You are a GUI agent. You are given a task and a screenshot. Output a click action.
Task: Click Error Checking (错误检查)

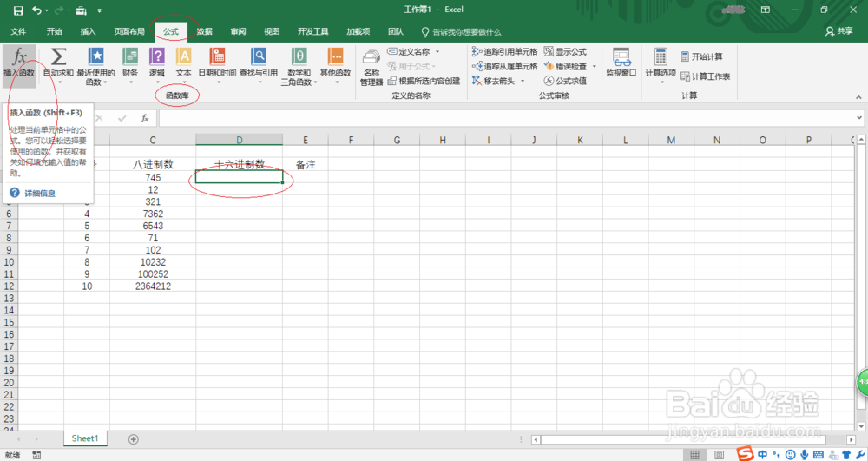[565, 66]
